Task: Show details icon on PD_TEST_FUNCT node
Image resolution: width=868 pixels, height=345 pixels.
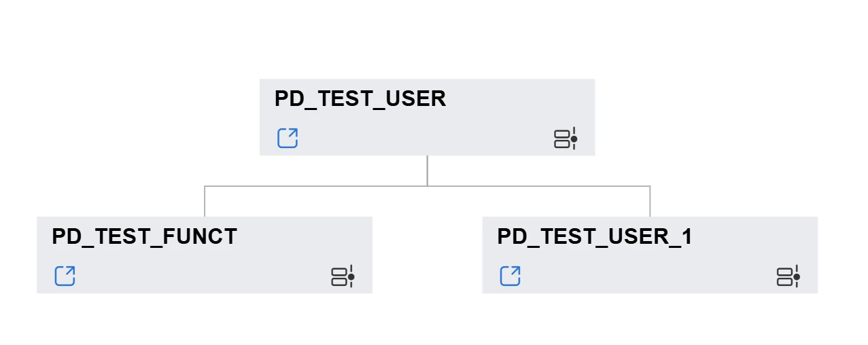Action: pos(343,276)
